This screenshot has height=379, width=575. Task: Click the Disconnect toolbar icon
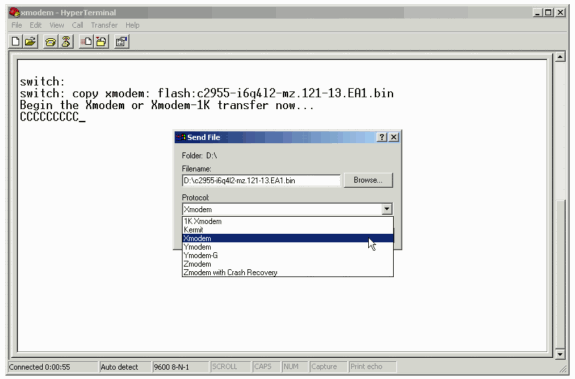[66, 41]
